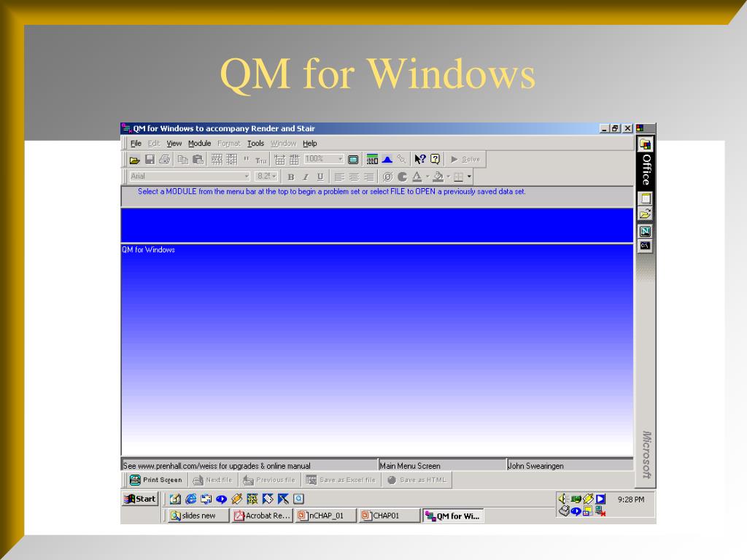Open the File menu
The image size is (747, 560).
pyautogui.click(x=136, y=144)
